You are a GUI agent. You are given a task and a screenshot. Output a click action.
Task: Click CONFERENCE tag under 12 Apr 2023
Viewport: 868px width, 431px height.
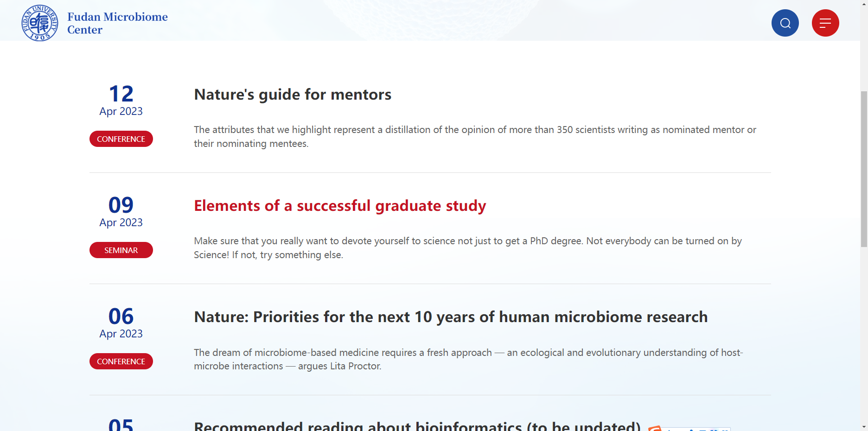pyautogui.click(x=121, y=139)
